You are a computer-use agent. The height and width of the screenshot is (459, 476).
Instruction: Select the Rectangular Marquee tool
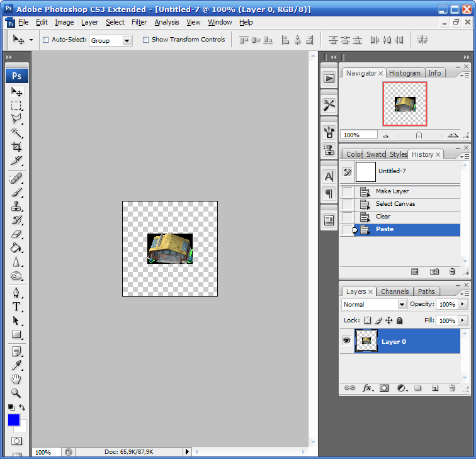[16, 105]
